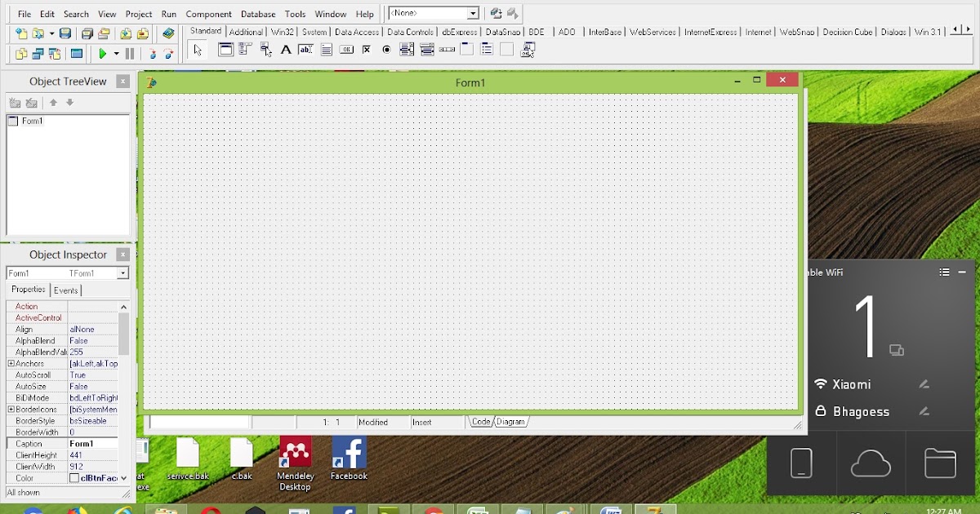This screenshot has height=514, width=980.
Task: Select the RadioButton component icon
Action: tap(385, 49)
